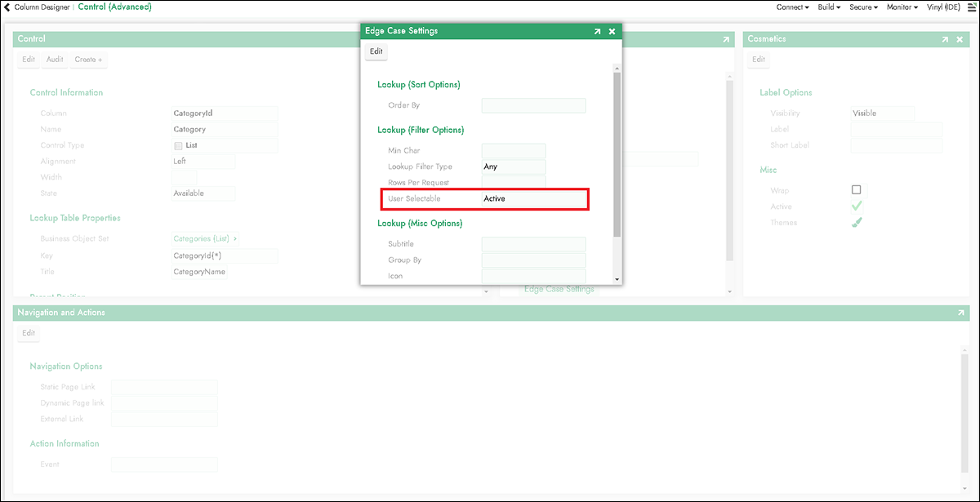Expand the Edge Case Settings dialog

pos(597,31)
